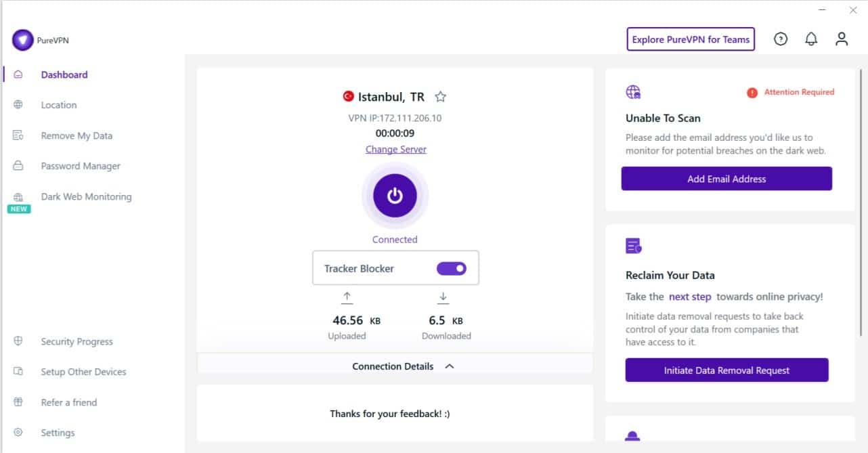Open the user account profile icon
This screenshot has height=453, width=868.
click(x=842, y=39)
